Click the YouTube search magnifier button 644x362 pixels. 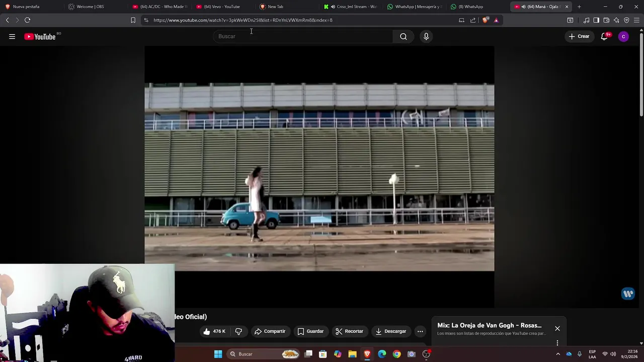[404, 36]
